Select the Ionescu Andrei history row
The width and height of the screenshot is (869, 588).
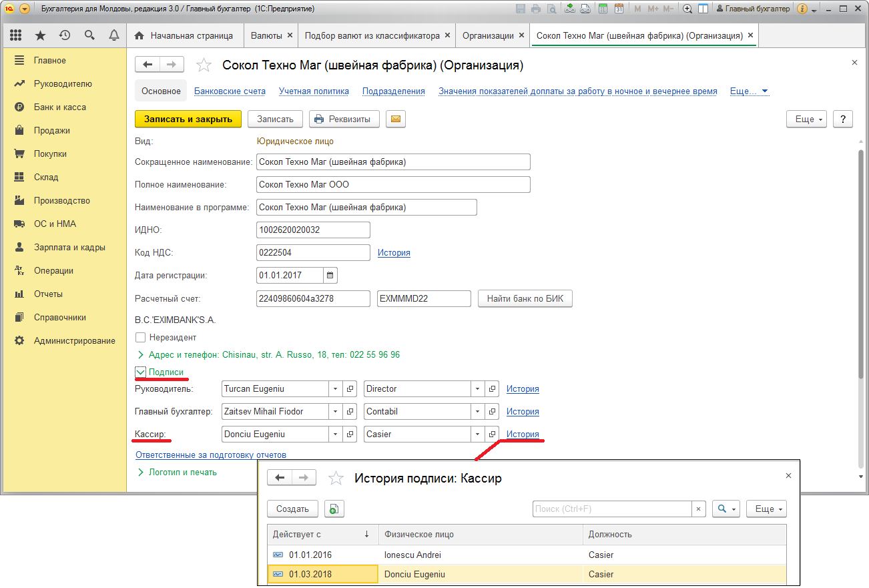[x=527, y=555]
